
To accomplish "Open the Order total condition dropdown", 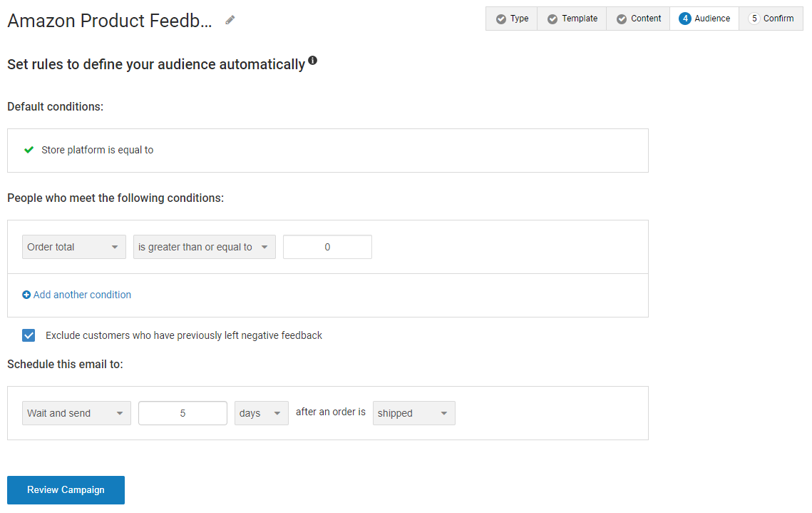I will click(73, 246).
